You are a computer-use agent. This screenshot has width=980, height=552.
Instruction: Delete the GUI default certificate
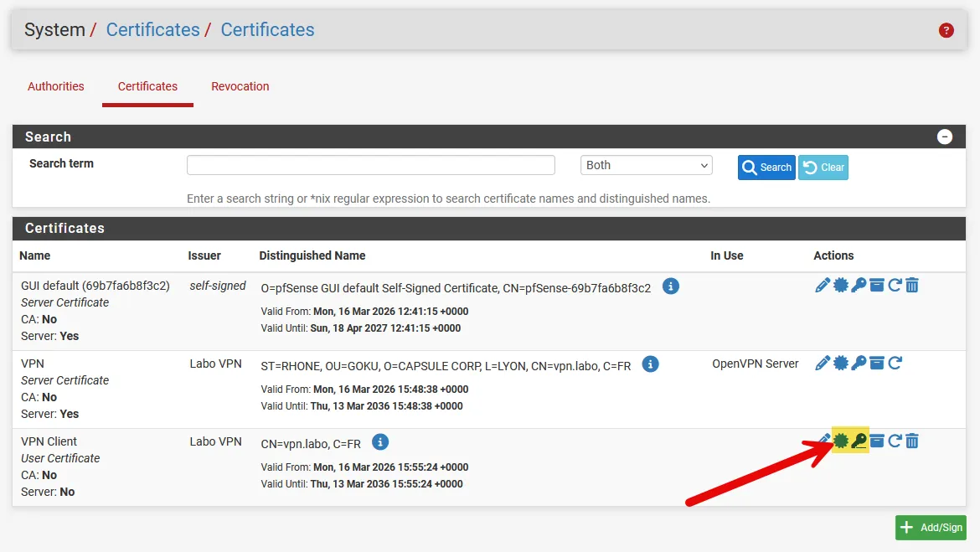[x=912, y=286]
